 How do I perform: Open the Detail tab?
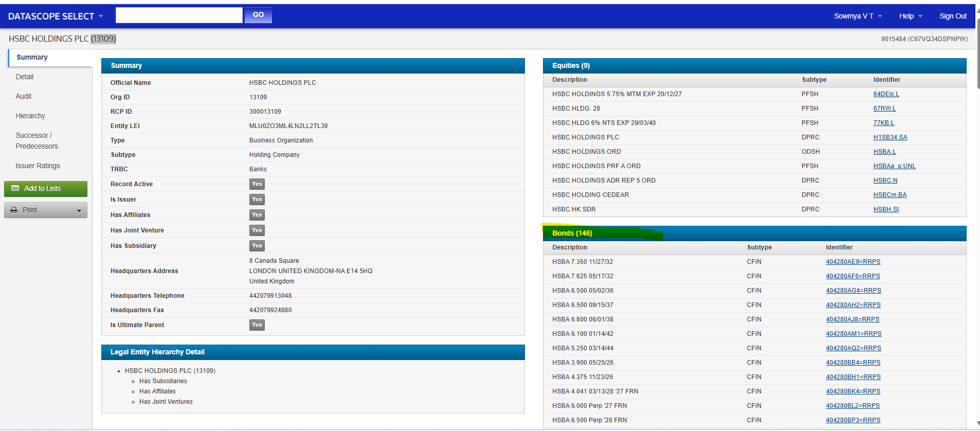24,77
